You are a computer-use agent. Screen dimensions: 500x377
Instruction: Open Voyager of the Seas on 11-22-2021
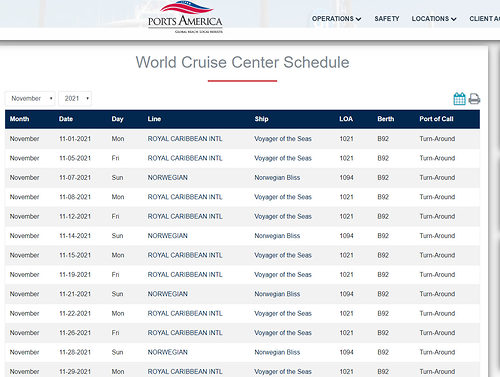(283, 313)
